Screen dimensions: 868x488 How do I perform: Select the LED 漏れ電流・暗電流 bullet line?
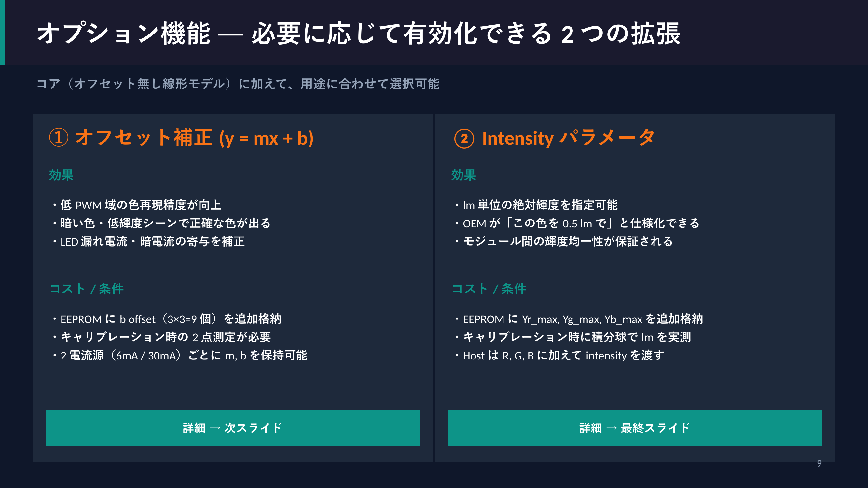pos(152,241)
